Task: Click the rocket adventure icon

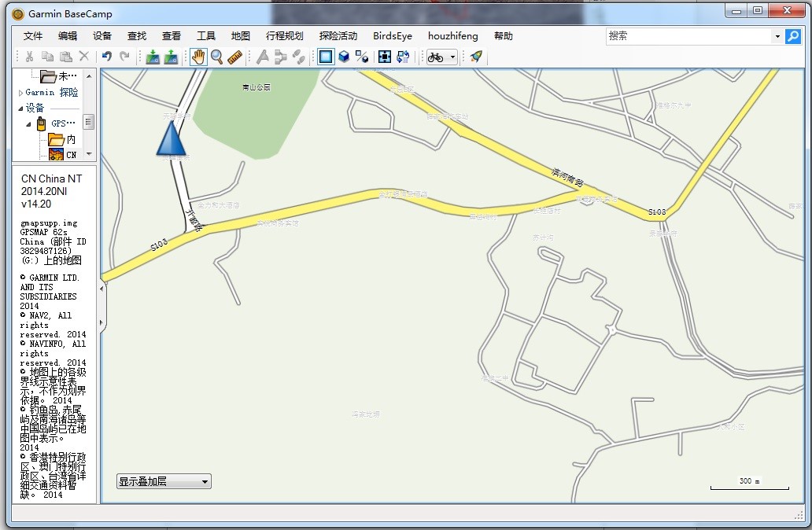Action: click(x=476, y=57)
